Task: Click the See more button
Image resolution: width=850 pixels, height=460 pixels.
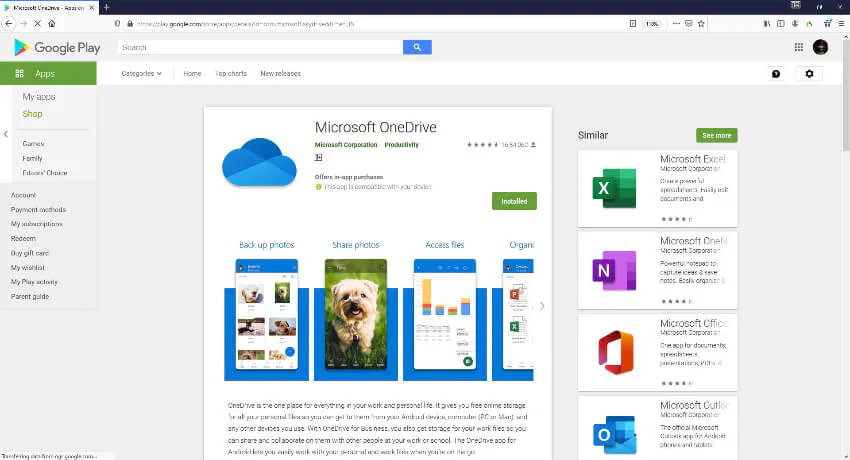Action: pos(716,135)
